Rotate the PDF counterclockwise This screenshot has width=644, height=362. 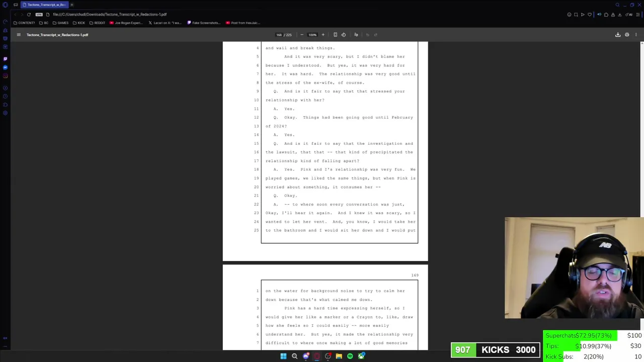coord(344,35)
